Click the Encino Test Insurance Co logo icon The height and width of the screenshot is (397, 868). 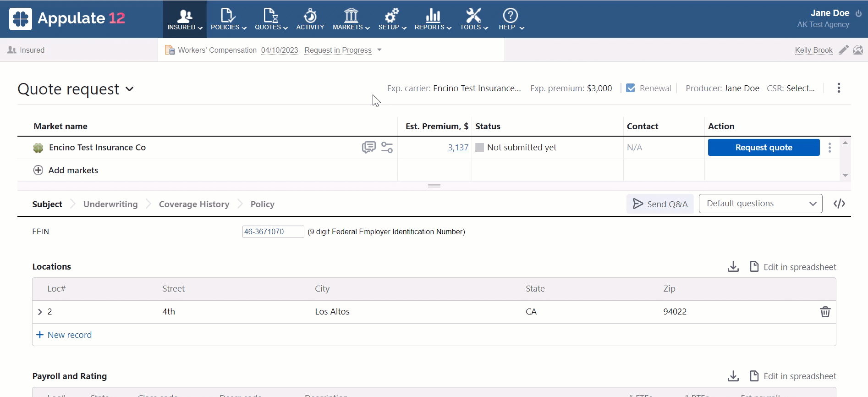click(38, 148)
